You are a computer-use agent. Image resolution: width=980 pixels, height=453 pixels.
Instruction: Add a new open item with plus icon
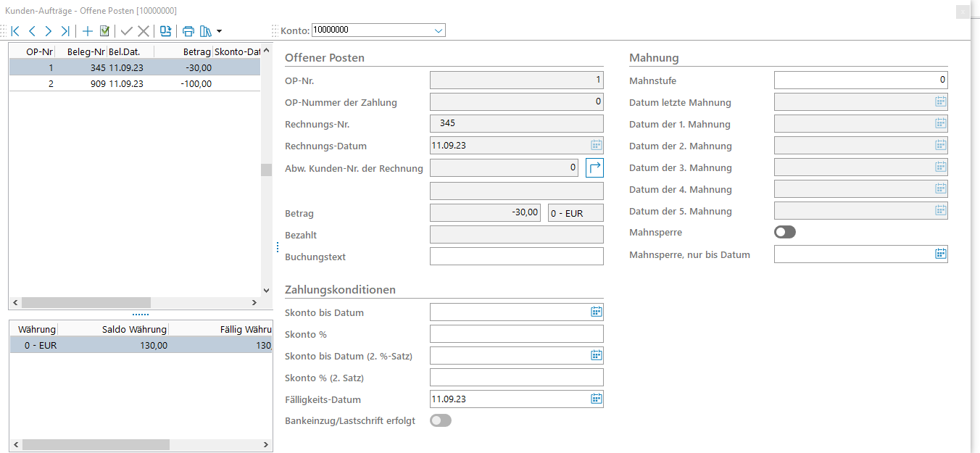tap(88, 31)
